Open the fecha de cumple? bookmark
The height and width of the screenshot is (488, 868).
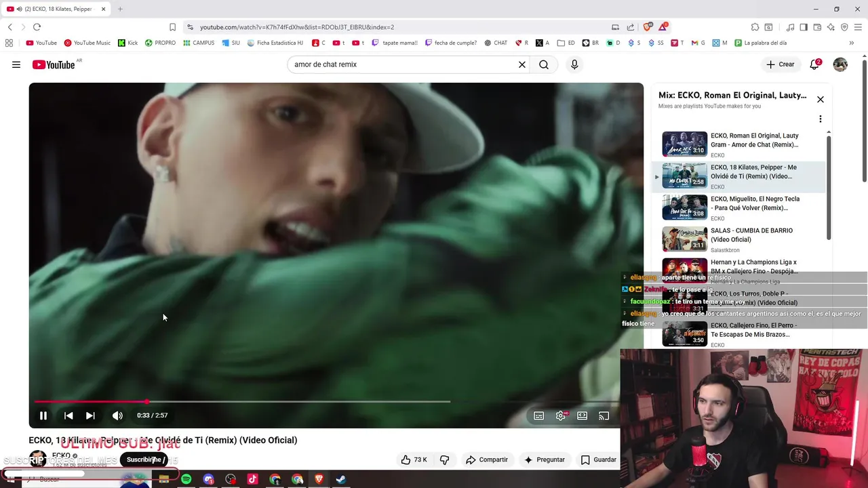coord(451,43)
